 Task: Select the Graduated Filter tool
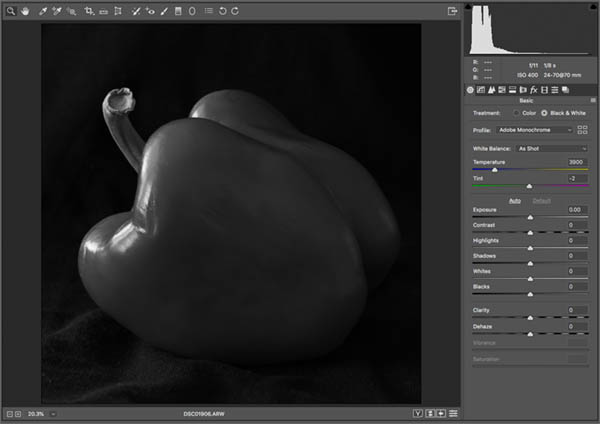coord(178,11)
